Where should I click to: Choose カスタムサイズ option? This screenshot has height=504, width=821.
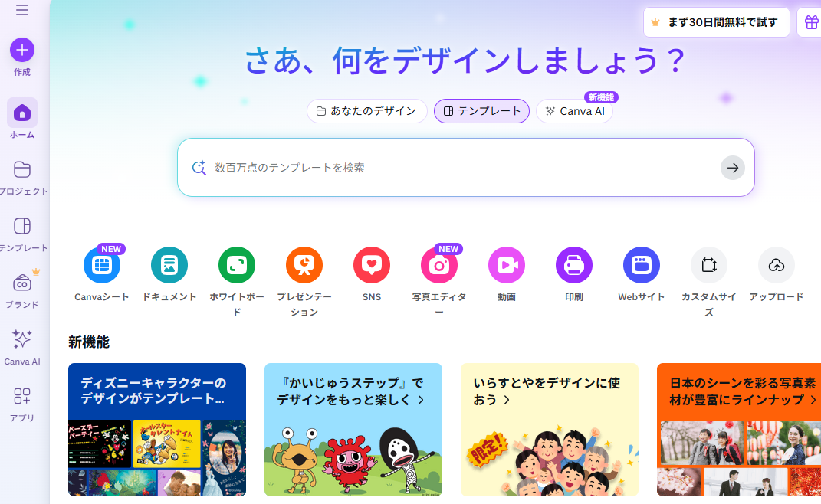point(709,265)
